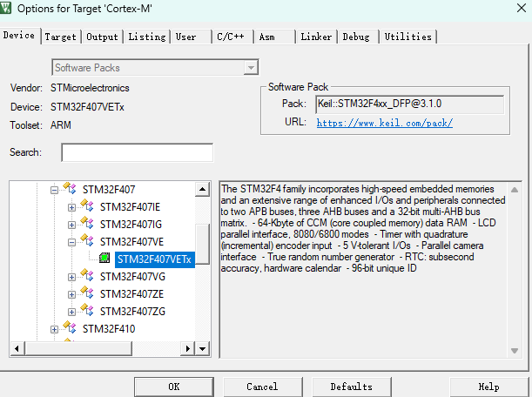Select the STM32F407 family label
The image size is (532, 397).
coord(109,189)
